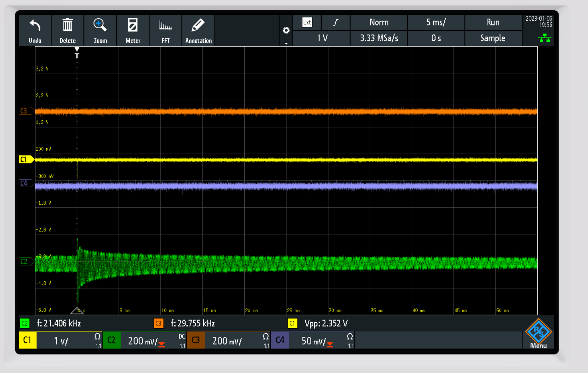The image size is (588, 373).
Task: Select channel C4 at 50 mV/div
Action: (x=313, y=341)
